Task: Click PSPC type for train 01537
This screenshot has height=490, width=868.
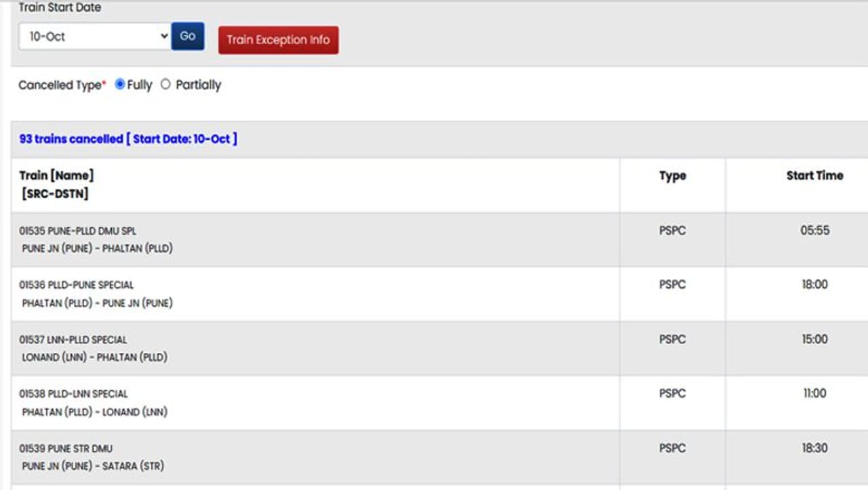Action: tap(672, 339)
